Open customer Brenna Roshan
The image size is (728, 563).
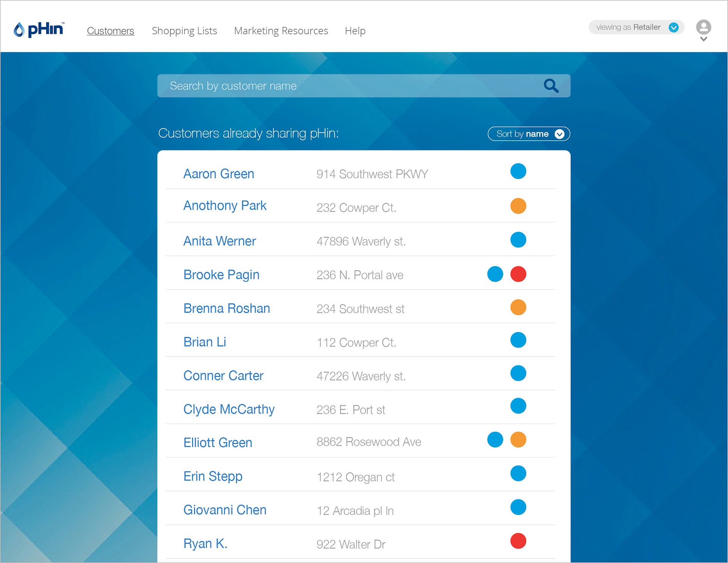pos(227,308)
